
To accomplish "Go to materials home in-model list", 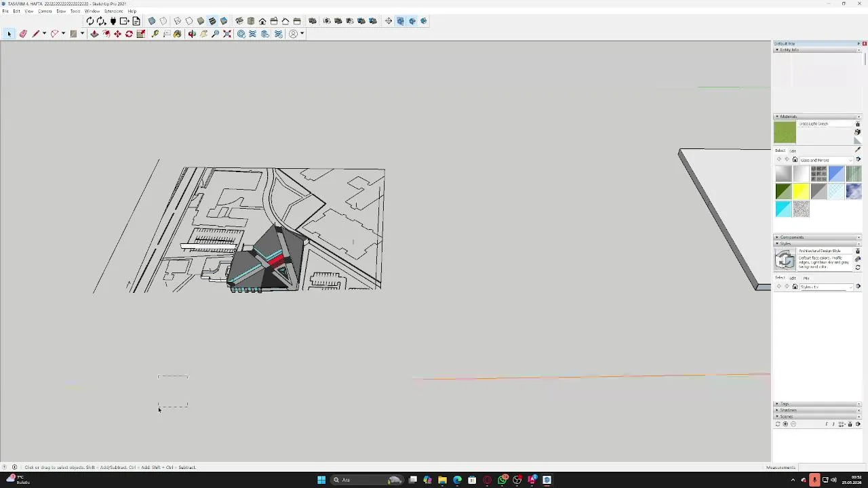I will tap(795, 159).
